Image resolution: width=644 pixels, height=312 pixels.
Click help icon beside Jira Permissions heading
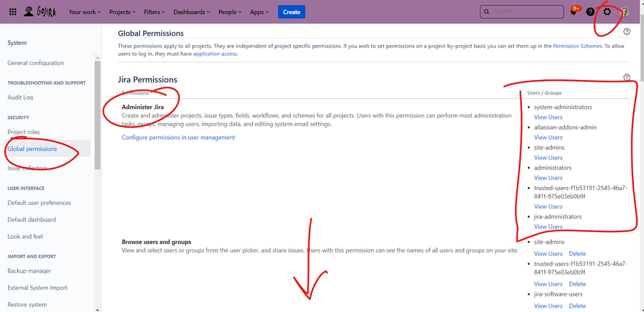coord(627,77)
